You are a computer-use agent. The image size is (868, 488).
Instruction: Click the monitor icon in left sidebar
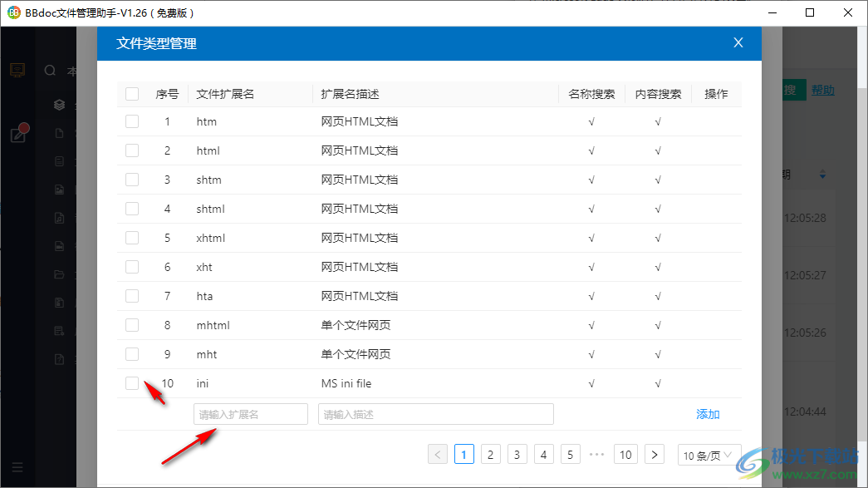(x=17, y=71)
